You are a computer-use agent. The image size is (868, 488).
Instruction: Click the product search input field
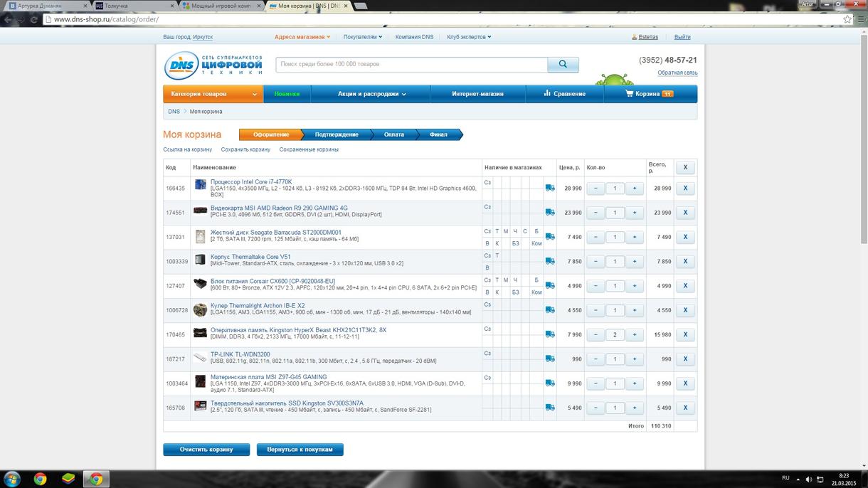[412, 65]
